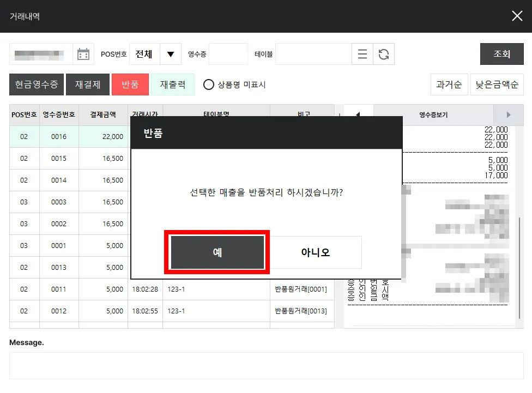Screen dimensions: 532x393
Task: Click the list menu icon beside the table field
Action: click(362, 54)
